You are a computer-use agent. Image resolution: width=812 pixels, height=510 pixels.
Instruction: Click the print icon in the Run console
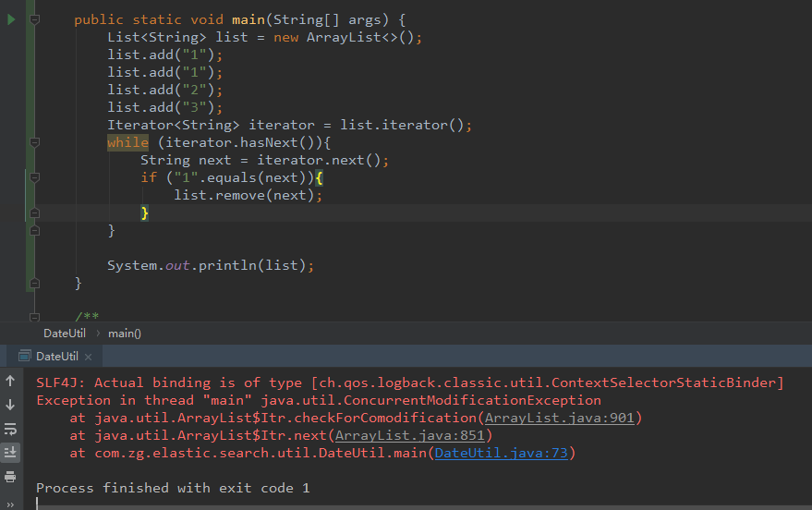coord(10,477)
